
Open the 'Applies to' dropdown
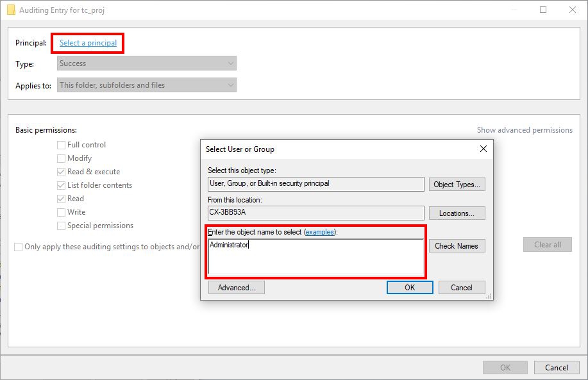[147, 85]
